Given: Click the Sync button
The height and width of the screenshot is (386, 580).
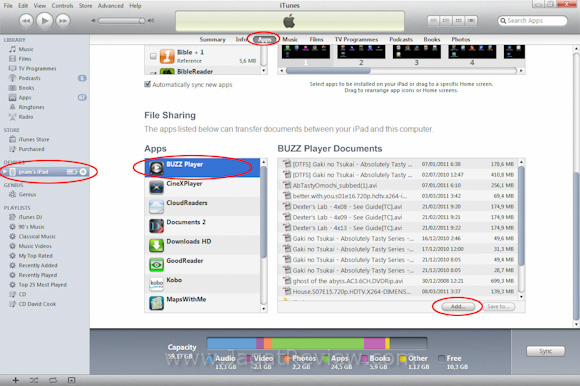Looking at the screenshot, I should point(546,351).
